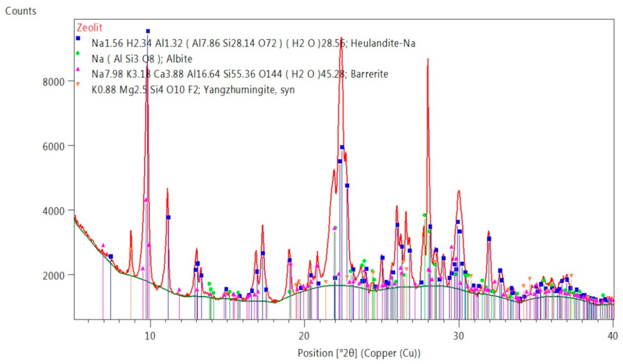The height and width of the screenshot is (364, 623).
Task: Click the blue square atop the tallest peak
Action: (x=148, y=31)
